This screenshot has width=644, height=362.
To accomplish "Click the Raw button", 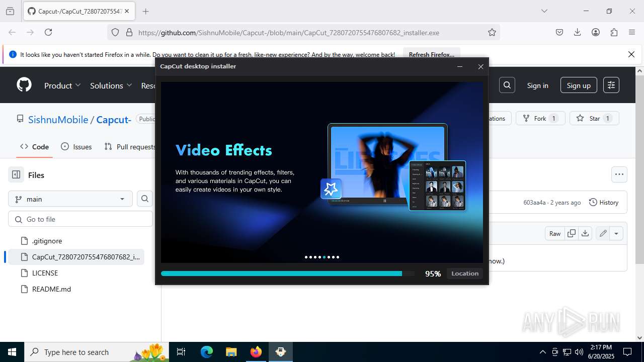I will [x=555, y=233].
